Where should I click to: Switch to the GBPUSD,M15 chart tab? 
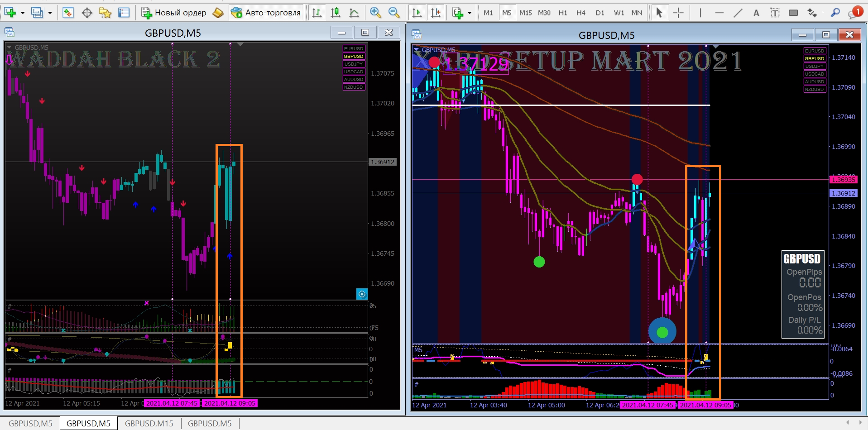pos(149,424)
